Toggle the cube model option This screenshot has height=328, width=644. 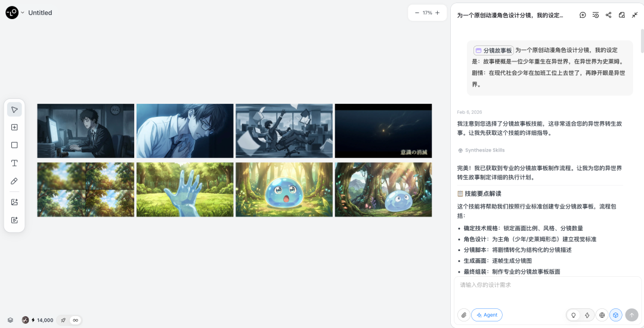click(615, 315)
